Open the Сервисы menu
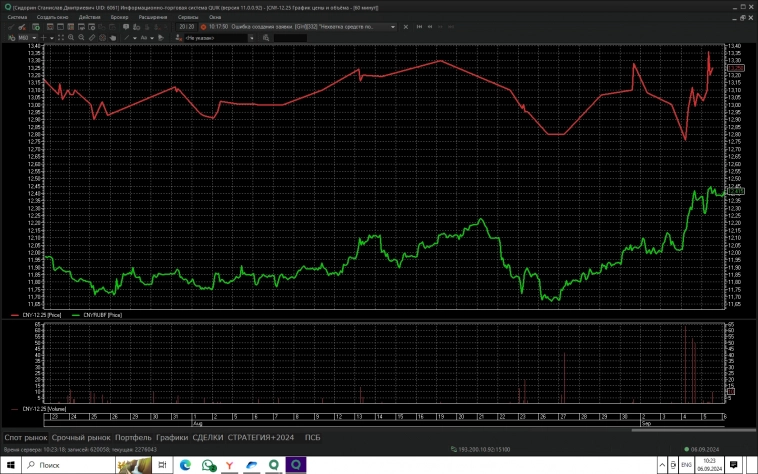Image resolution: width=758 pixels, height=474 pixels. (x=187, y=17)
